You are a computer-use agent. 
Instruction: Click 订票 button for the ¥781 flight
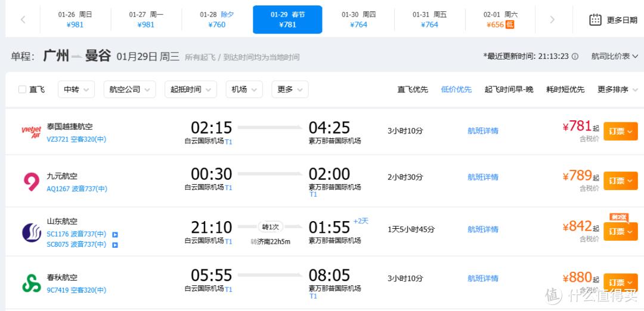620,131
